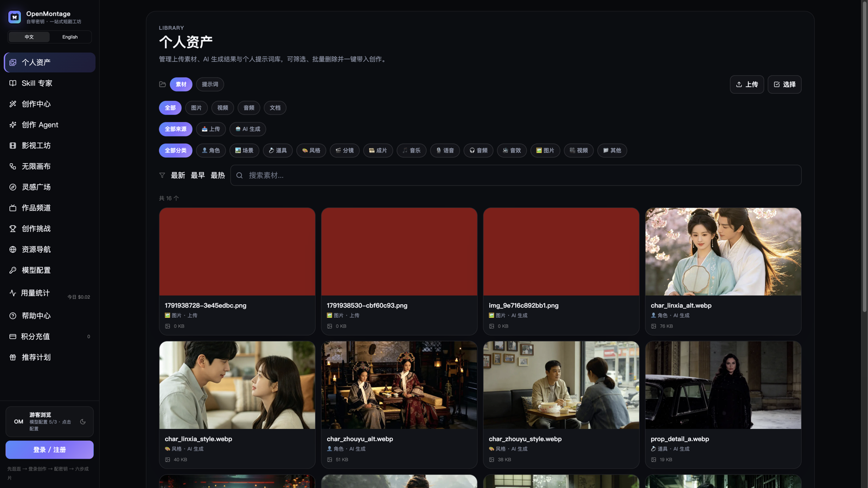The width and height of the screenshot is (868, 488).
Task: Switch language to English
Action: (x=70, y=37)
